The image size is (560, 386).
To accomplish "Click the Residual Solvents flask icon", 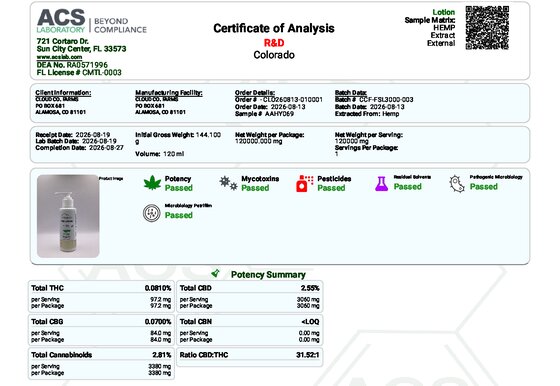I will [x=381, y=184].
